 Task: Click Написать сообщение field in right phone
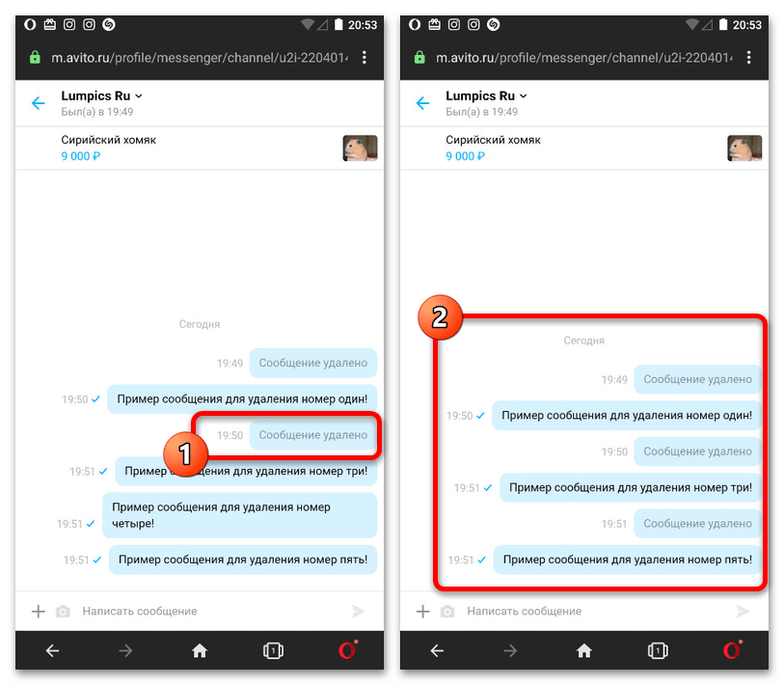[524, 611]
